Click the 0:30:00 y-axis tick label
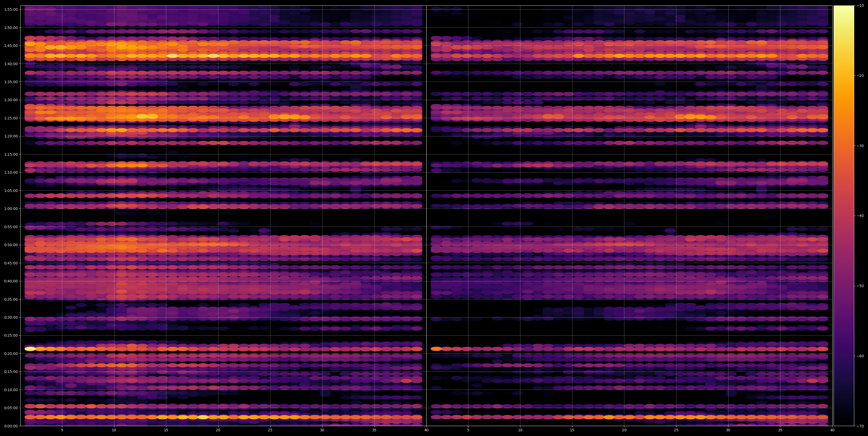 click(11, 317)
